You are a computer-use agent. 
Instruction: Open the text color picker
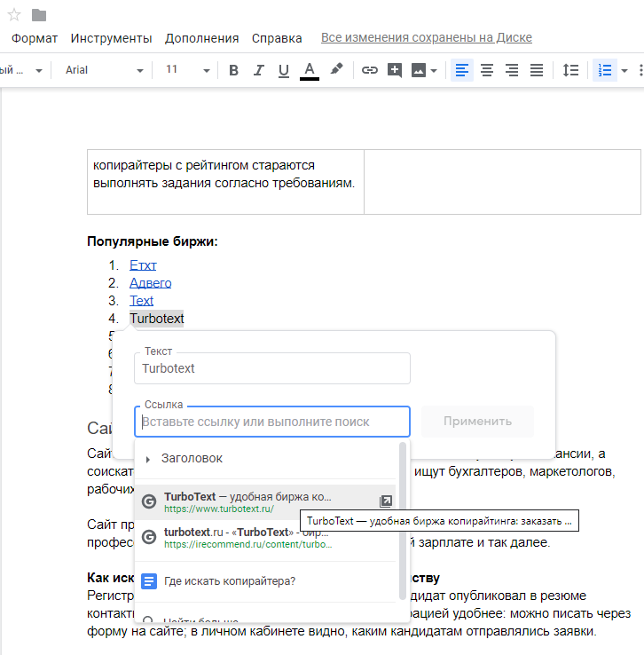pos(310,70)
